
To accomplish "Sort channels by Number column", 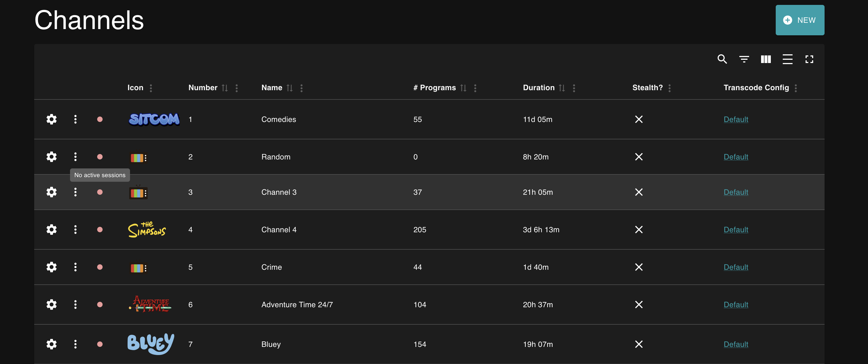I will (225, 88).
